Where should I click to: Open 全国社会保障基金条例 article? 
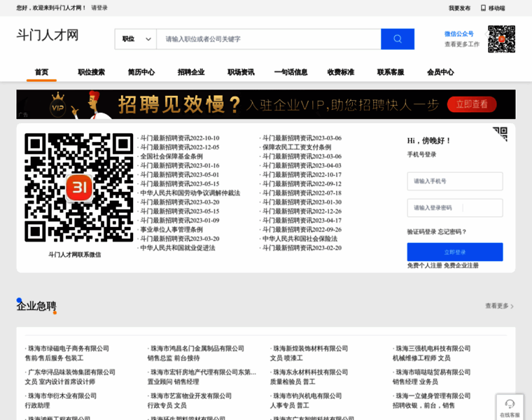[171, 156]
